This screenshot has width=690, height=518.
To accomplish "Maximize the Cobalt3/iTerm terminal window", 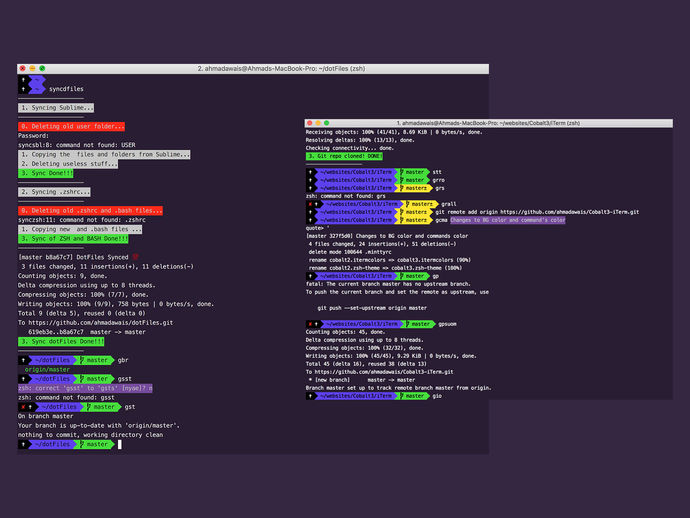I will click(327, 123).
